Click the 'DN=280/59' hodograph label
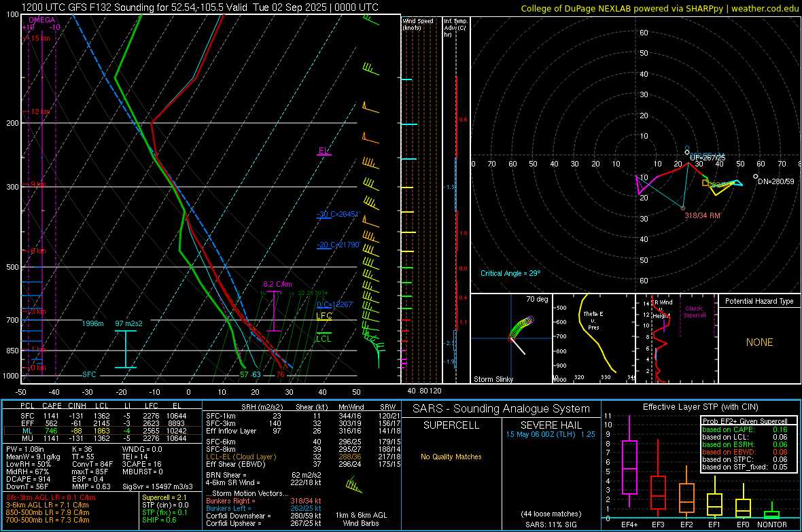This screenshot has width=802, height=532. 776,181
